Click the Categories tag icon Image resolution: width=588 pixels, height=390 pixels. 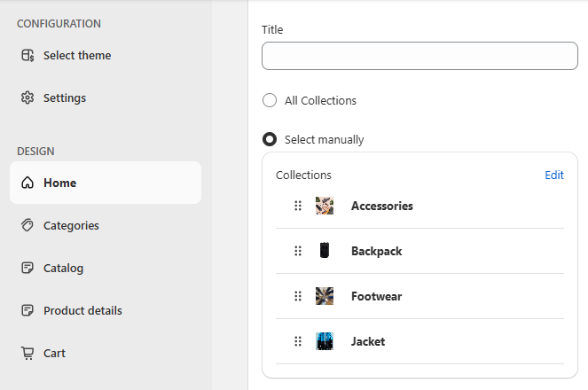(27, 225)
